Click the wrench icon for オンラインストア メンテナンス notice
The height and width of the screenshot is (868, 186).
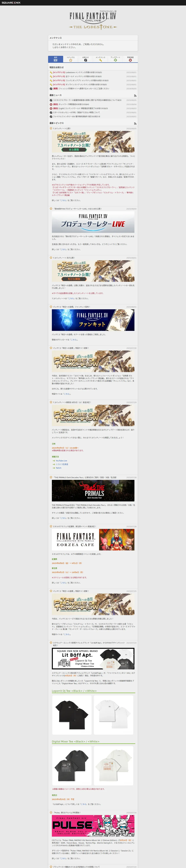(51, 85)
